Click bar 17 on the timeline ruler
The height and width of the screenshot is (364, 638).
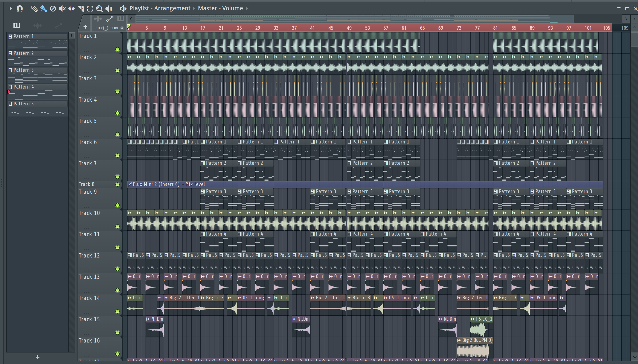[202, 28]
